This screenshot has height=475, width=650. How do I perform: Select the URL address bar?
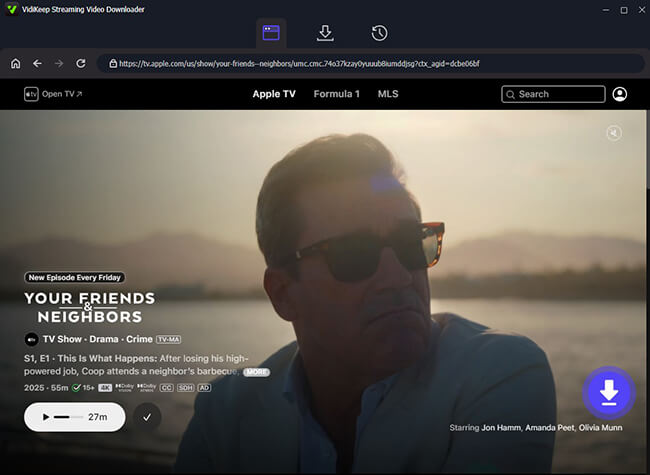tap(370, 63)
